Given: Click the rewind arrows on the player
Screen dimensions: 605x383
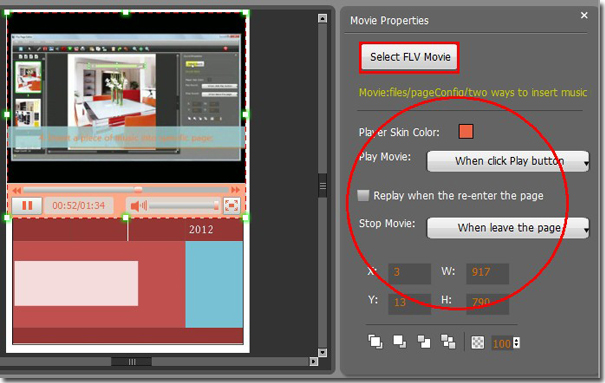Looking at the screenshot, I should tap(16, 190).
